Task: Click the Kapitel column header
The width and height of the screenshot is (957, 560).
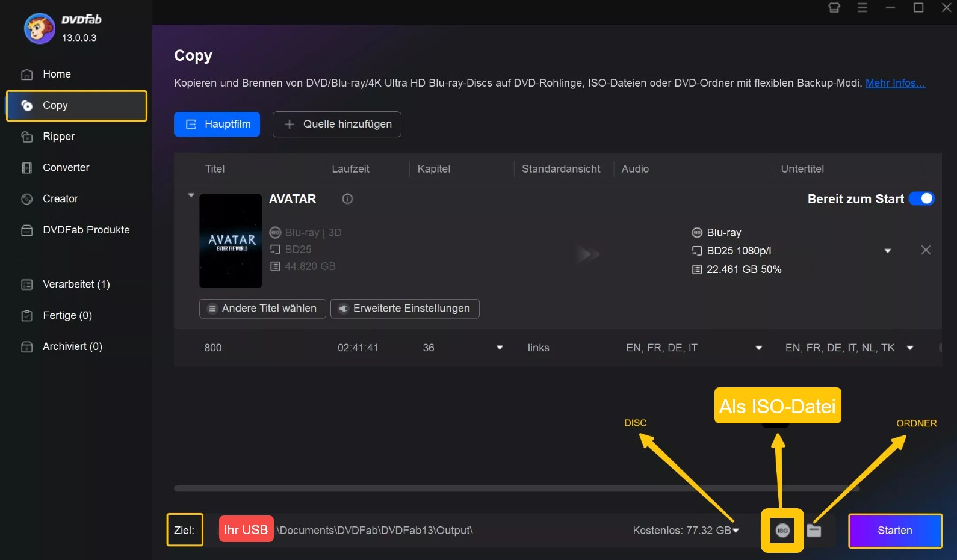Action: pos(434,169)
